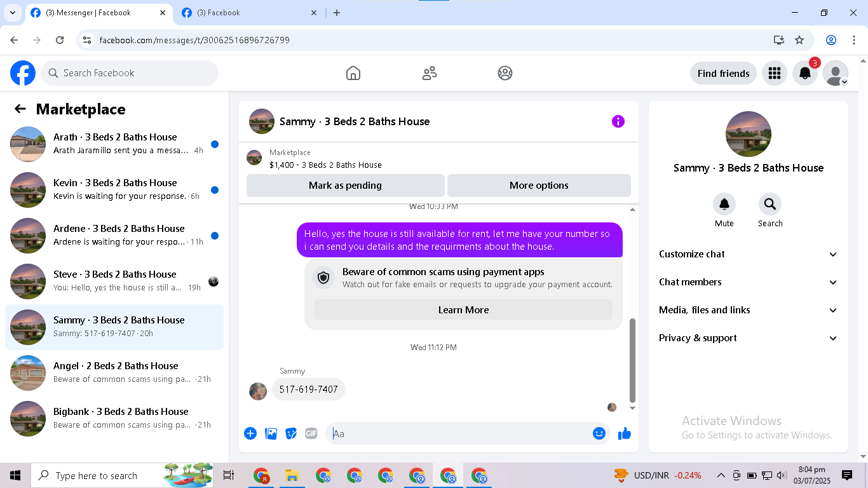Open the install app icon in address bar

click(x=779, y=40)
